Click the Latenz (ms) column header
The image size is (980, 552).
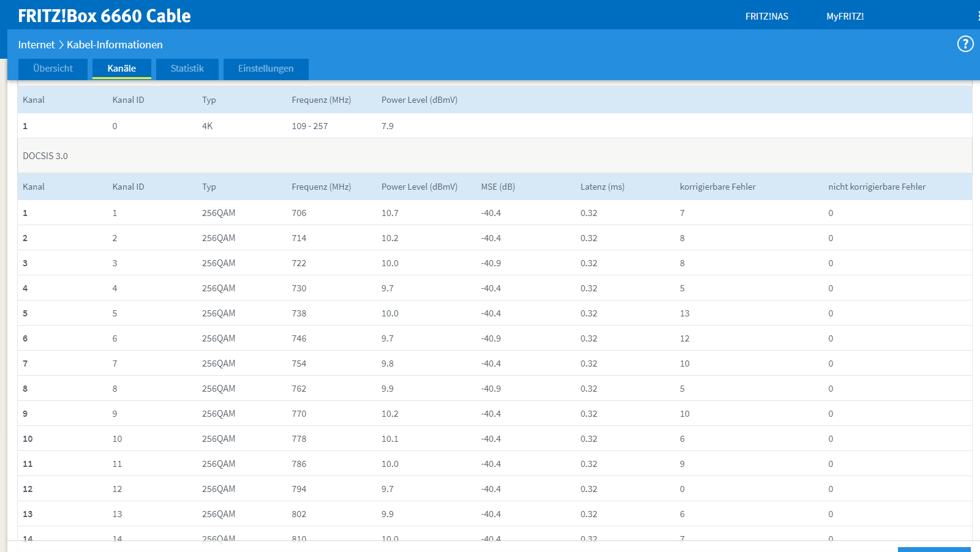coord(603,187)
